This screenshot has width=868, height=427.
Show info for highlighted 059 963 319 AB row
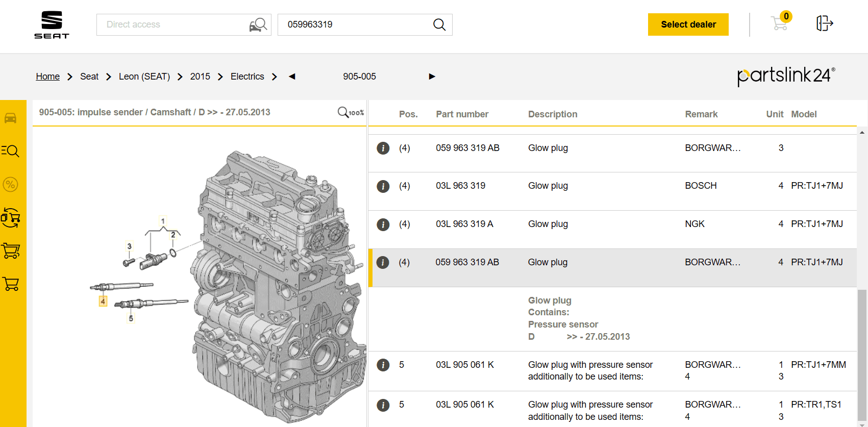(383, 262)
